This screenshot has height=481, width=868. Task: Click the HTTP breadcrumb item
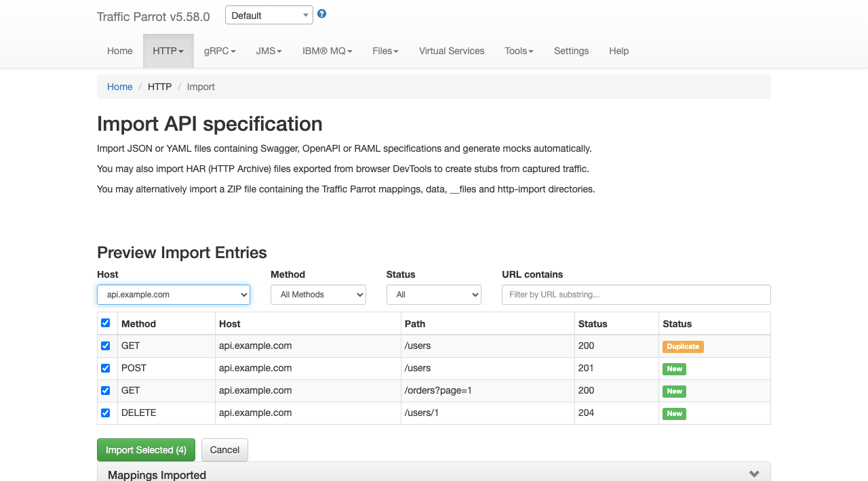(x=159, y=87)
